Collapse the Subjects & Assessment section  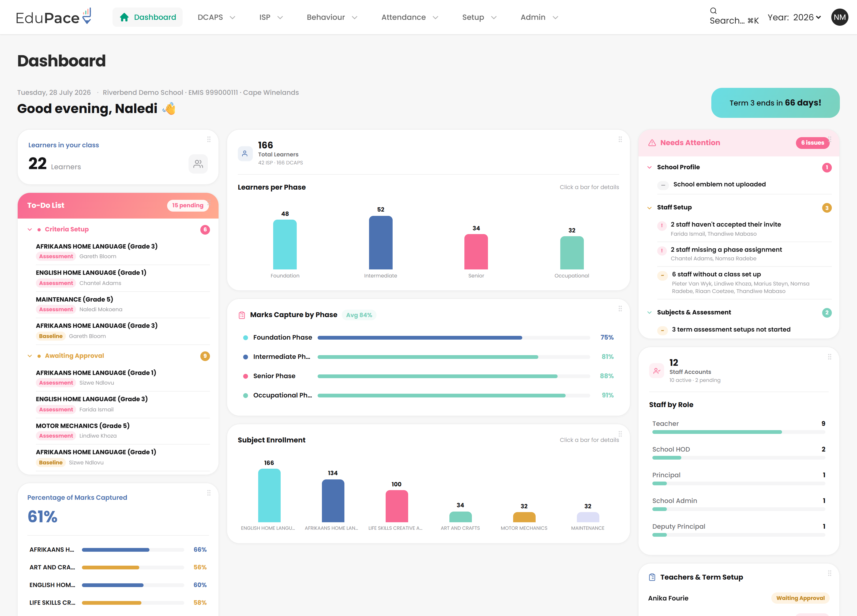(649, 313)
